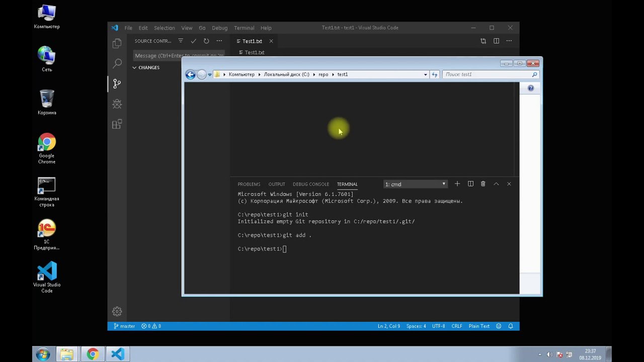Click 'Локальный диск (C:)' in address path
The image size is (644, 362).
pyautogui.click(x=286, y=74)
